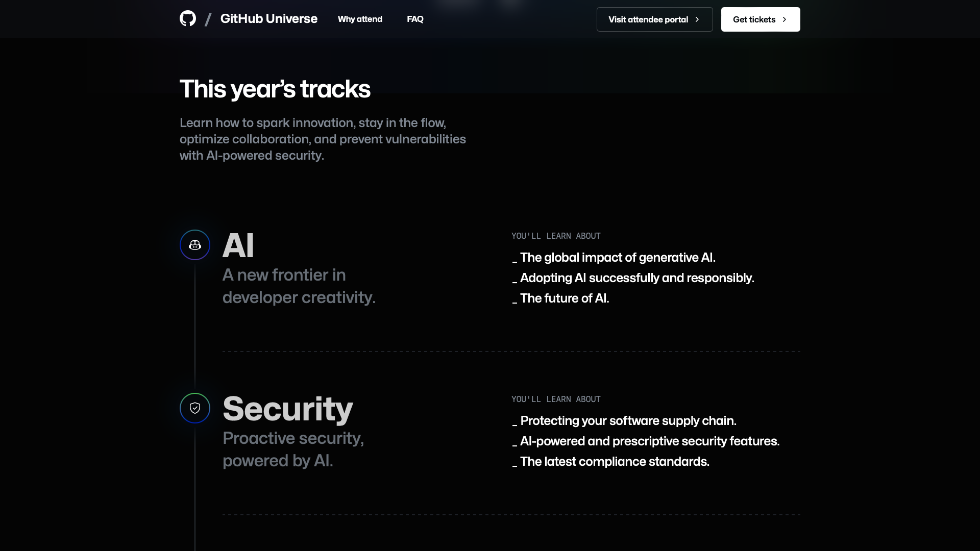The height and width of the screenshot is (551, 980).
Task: Open the GitHub Universe home link
Action: (x=268, y=19)
